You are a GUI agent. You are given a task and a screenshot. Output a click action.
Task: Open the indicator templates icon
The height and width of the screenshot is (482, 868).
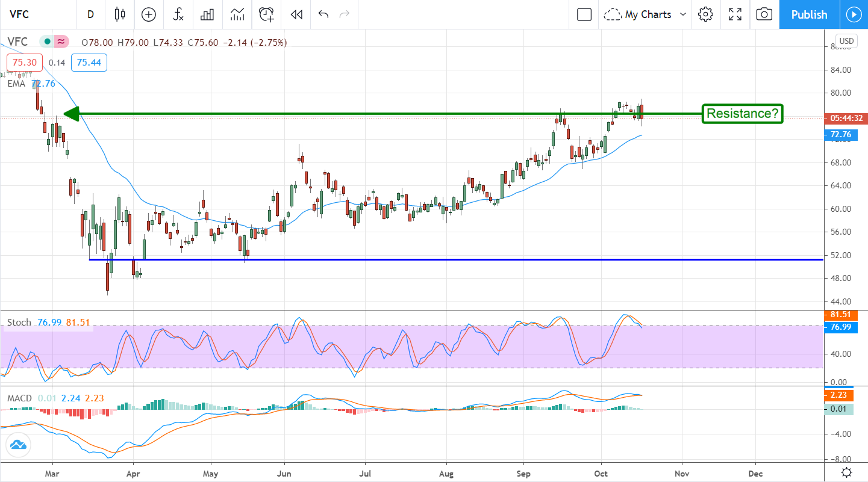237,14
